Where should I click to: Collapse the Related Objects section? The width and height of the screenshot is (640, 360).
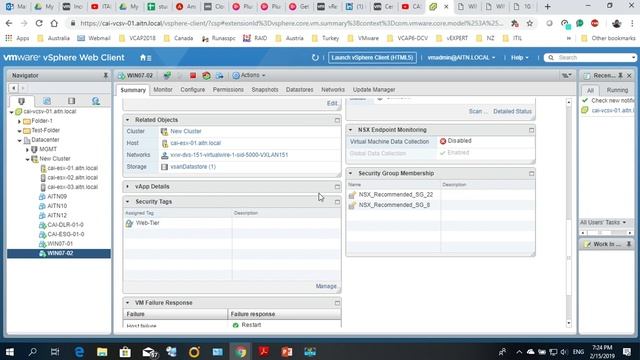pyautogui.click(x=127, y=120)
